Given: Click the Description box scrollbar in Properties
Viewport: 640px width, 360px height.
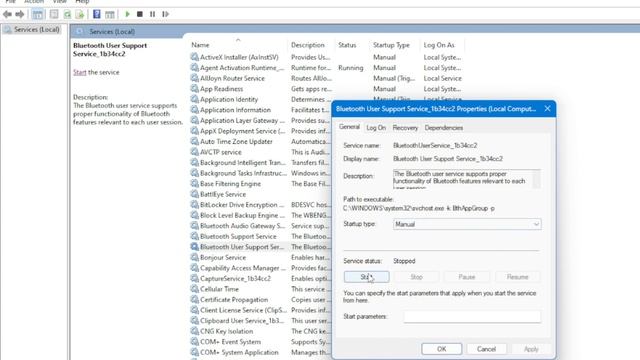Looking at the screenshot, I should (x=537, y=179).
